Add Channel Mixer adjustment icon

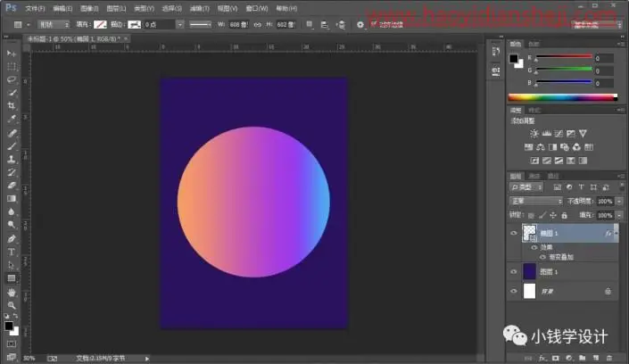[576, 147]
